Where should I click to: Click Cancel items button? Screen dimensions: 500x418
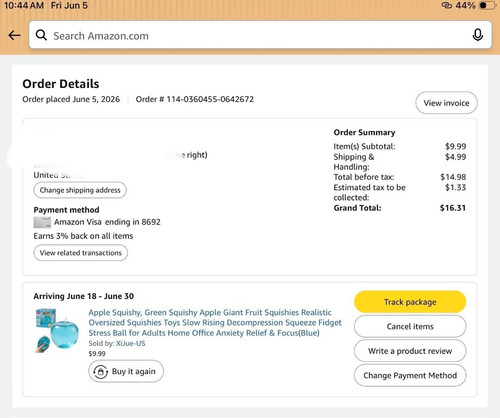410,326
